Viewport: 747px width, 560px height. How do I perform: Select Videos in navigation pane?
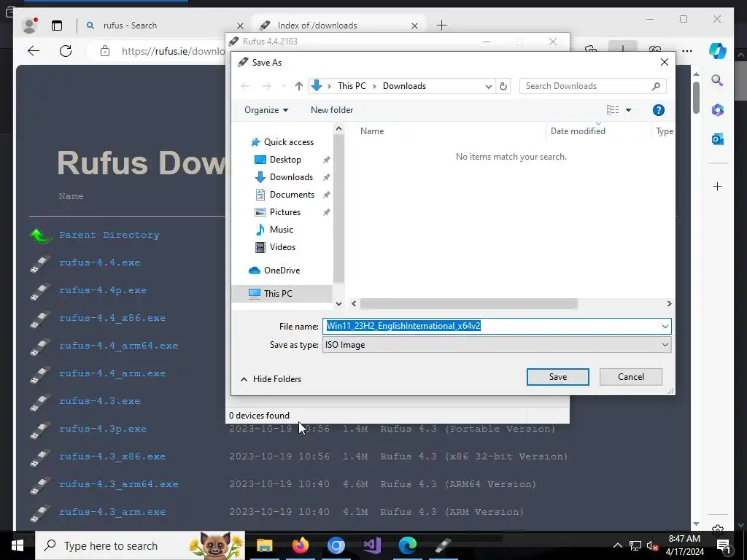282,247
